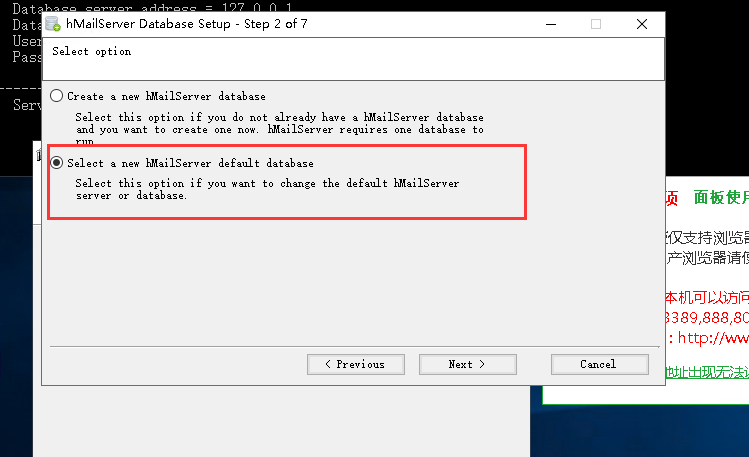749x457 pixels.
Task: Click the Previous button
Action: pyautogui.click(x=356, y=364)
